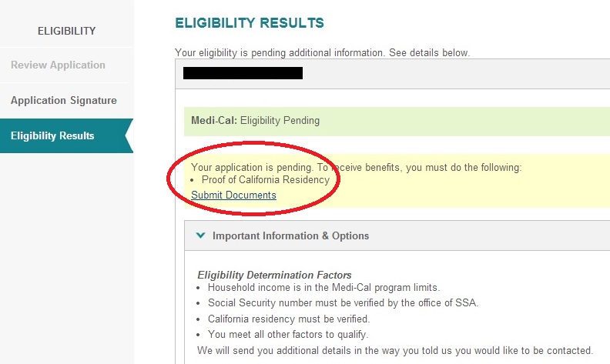The image size is (610, 364).
Task: Click the Eligibility Pending status text
Action: point(280,121)
